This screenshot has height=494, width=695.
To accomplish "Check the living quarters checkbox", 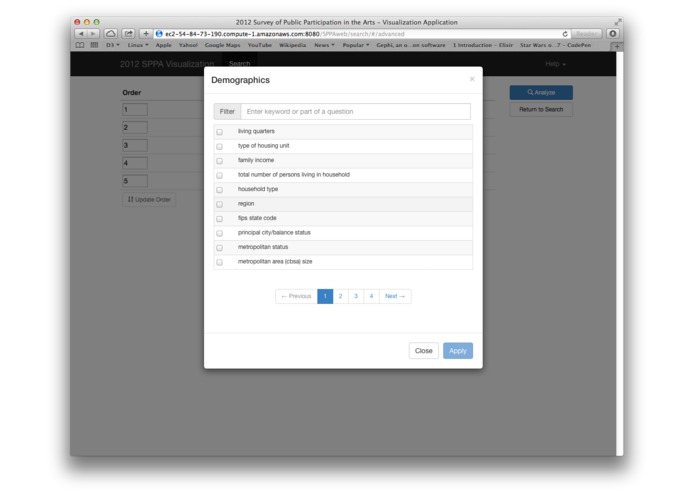I will click(x=219, y=132).
